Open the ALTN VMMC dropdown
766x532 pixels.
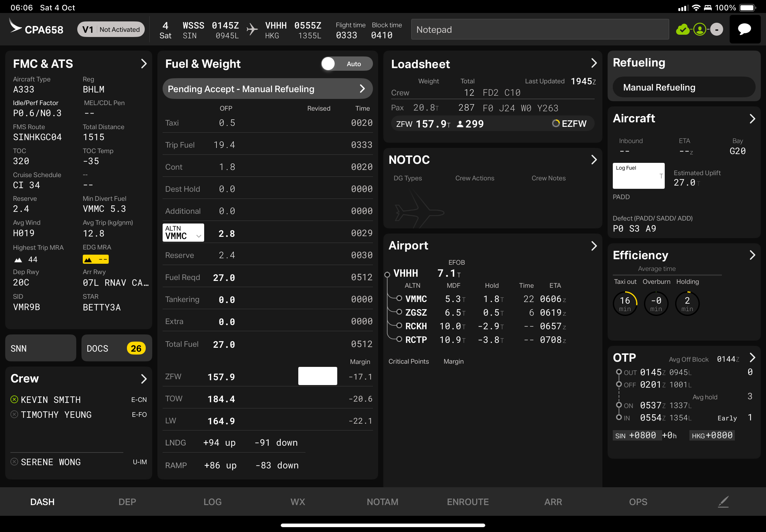click(183, 232)
